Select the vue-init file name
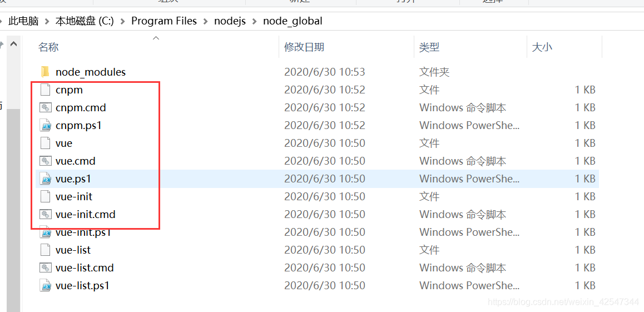 tap(74, 197)
